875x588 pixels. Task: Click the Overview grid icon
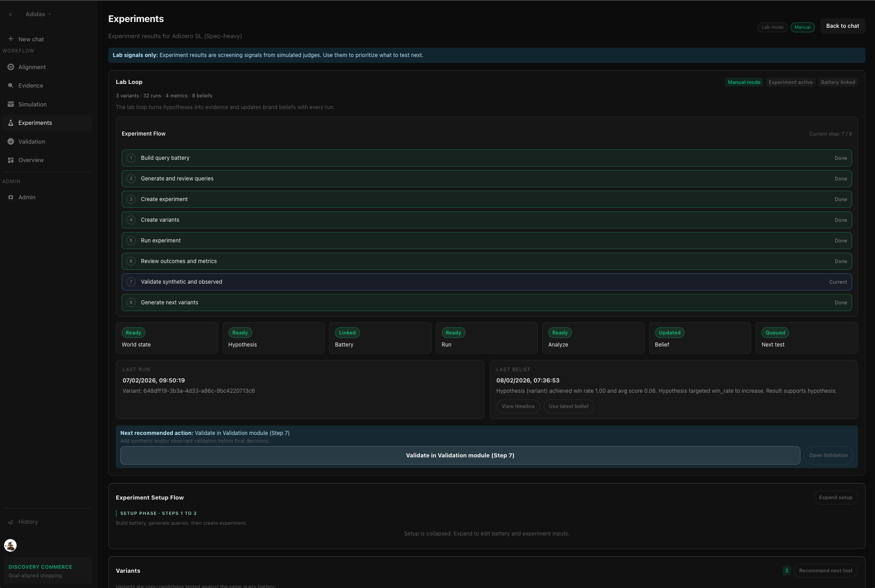(11, 160)
